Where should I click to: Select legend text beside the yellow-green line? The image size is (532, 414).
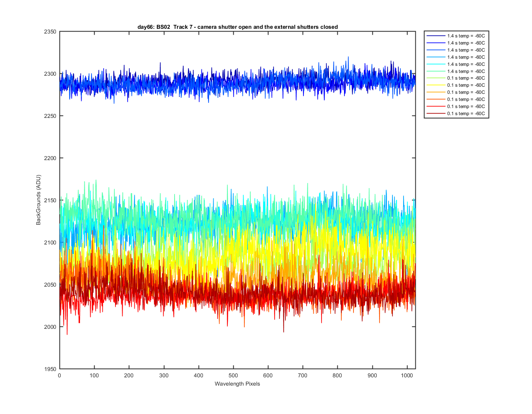[x=466, y=78]
